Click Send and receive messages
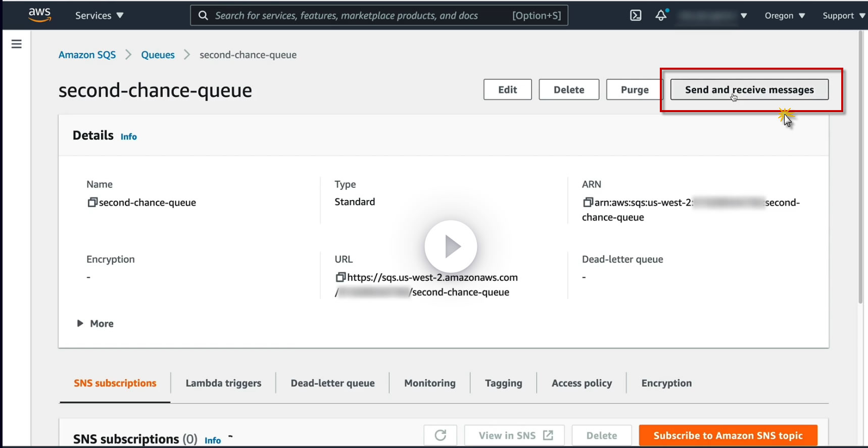Image resolution: width=868 pixels, height=448 pixels. pos(749,89)
